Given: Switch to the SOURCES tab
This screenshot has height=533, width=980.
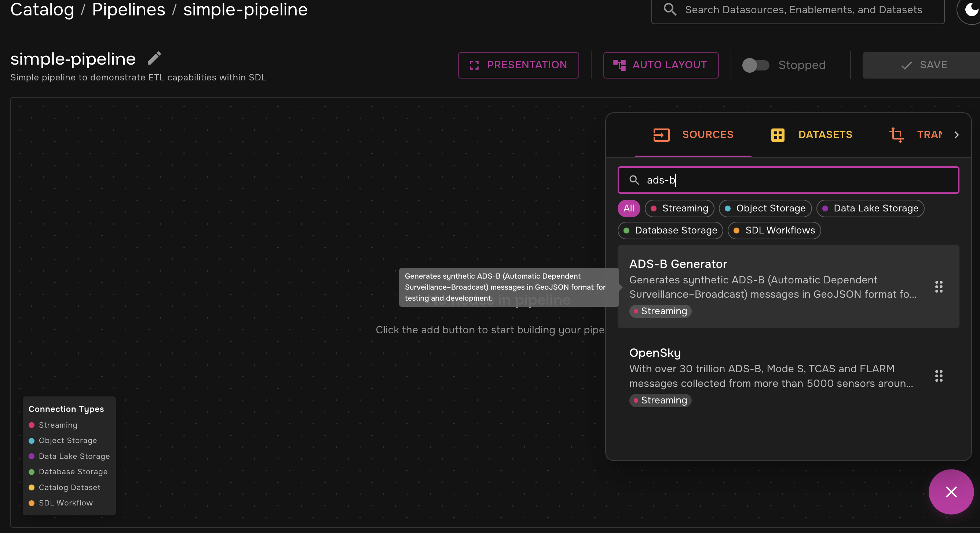Looking at the screenshot, I should (693, 135).
